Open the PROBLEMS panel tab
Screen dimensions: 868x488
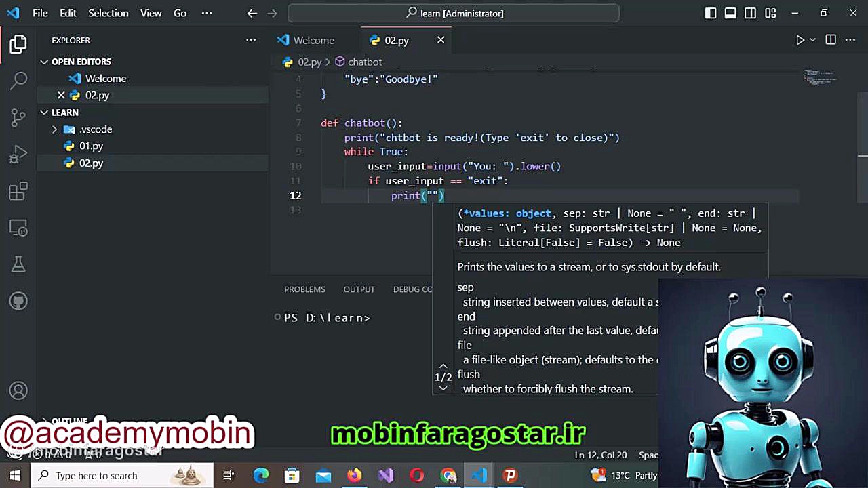(304, 289)
